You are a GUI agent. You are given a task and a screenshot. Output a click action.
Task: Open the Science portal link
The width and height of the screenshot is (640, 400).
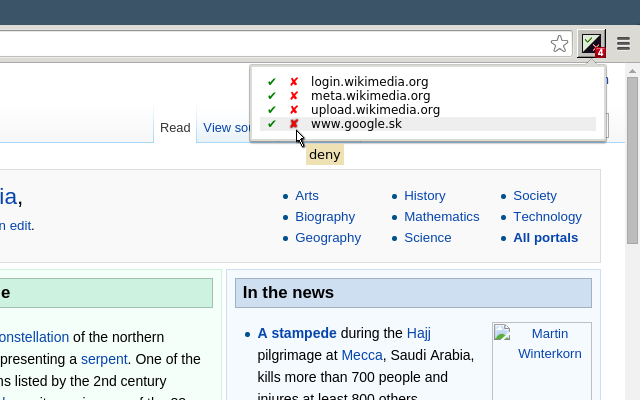point(428,238)
